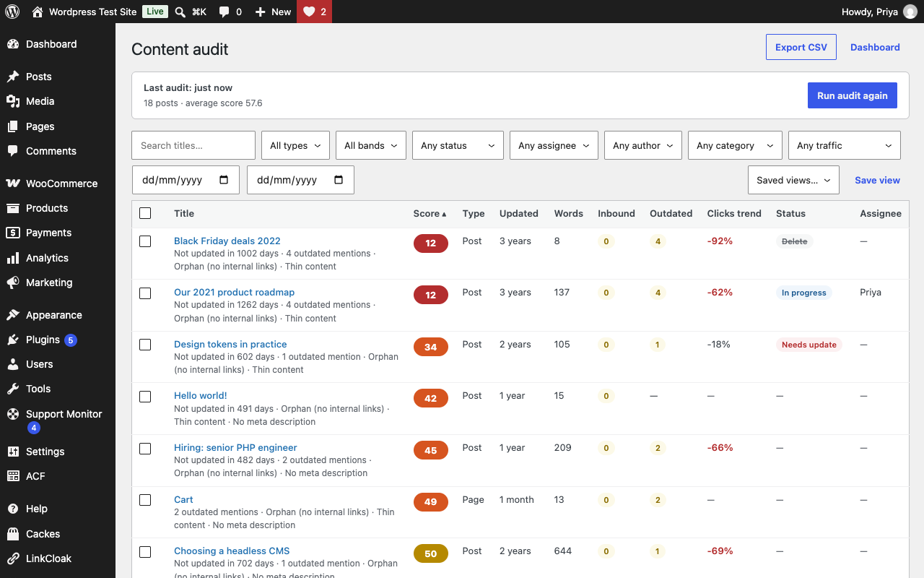Viewport: 924px width, 578px height.
Task: Click the Appearance brush icon
Action: [x=13, y=315]
